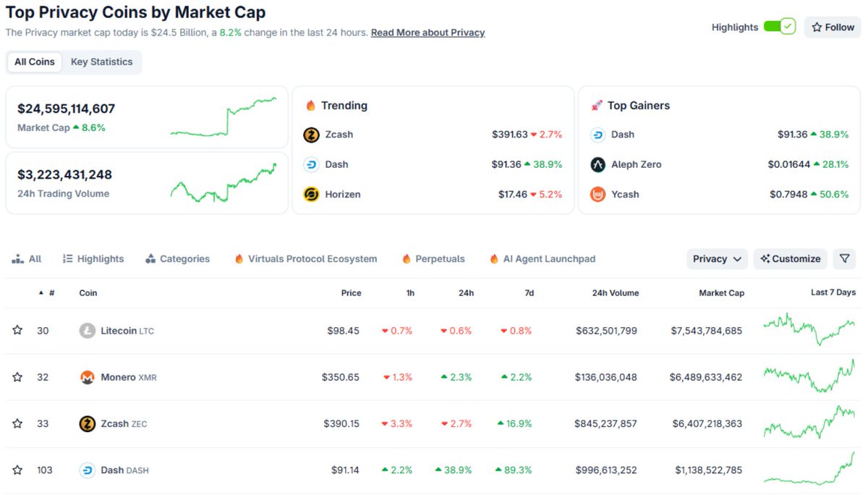Open the filter funnel icon
This screenshot has width=868, height=495.
844,258
